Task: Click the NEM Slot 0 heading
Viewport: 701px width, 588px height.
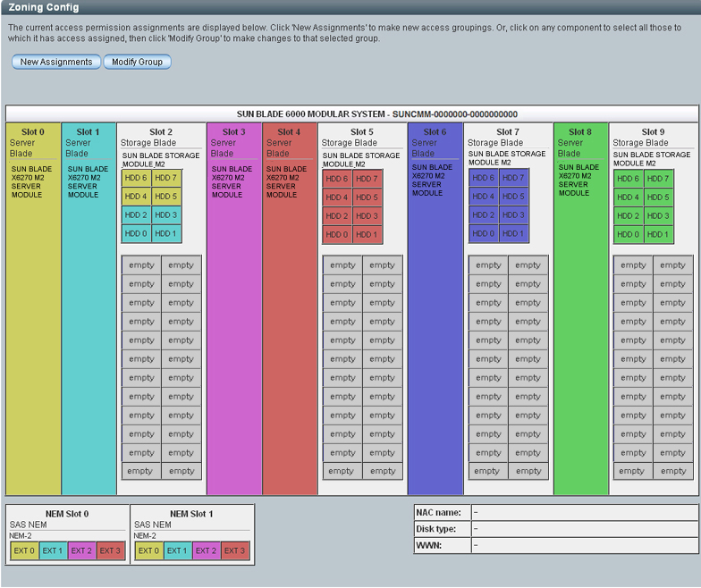Action: [67, 514]
